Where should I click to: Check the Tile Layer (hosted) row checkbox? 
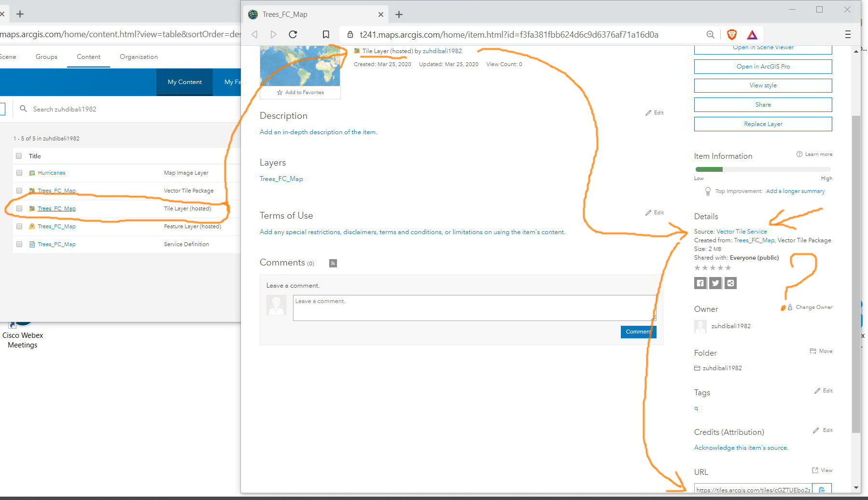tap(19, 208)
